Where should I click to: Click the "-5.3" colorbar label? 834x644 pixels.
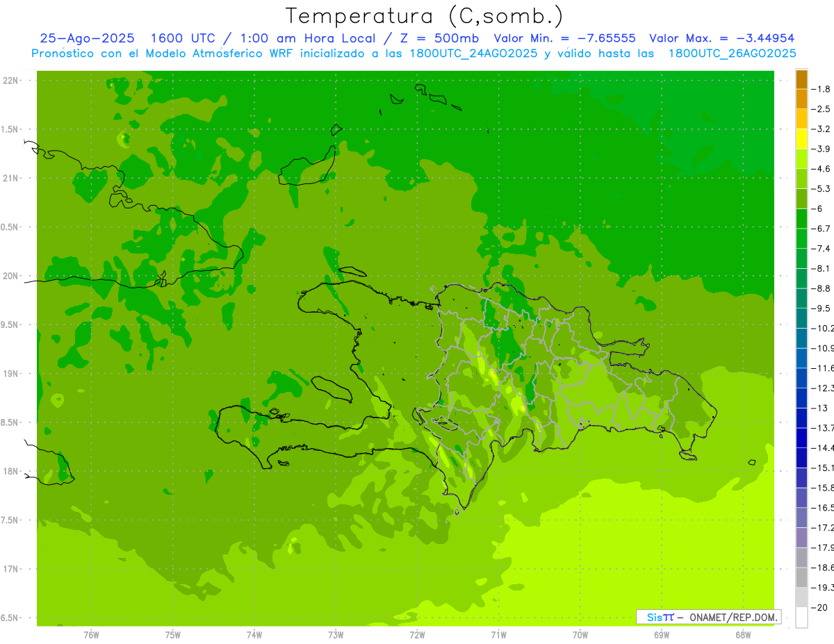pos(821,188)
